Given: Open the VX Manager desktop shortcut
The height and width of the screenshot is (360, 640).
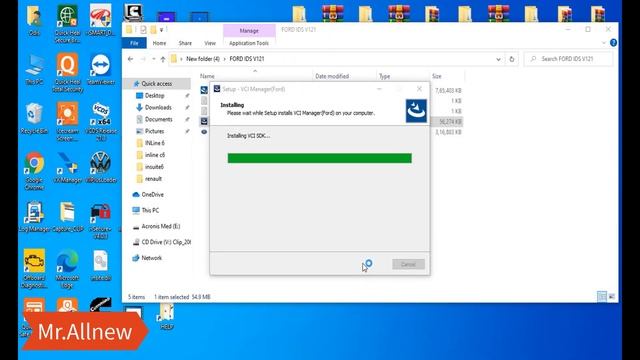Looking at the screenshot, I should [67, 167].
